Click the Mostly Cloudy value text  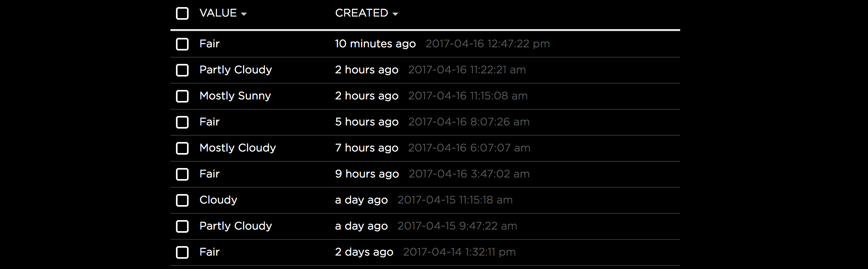pos(238,148)
